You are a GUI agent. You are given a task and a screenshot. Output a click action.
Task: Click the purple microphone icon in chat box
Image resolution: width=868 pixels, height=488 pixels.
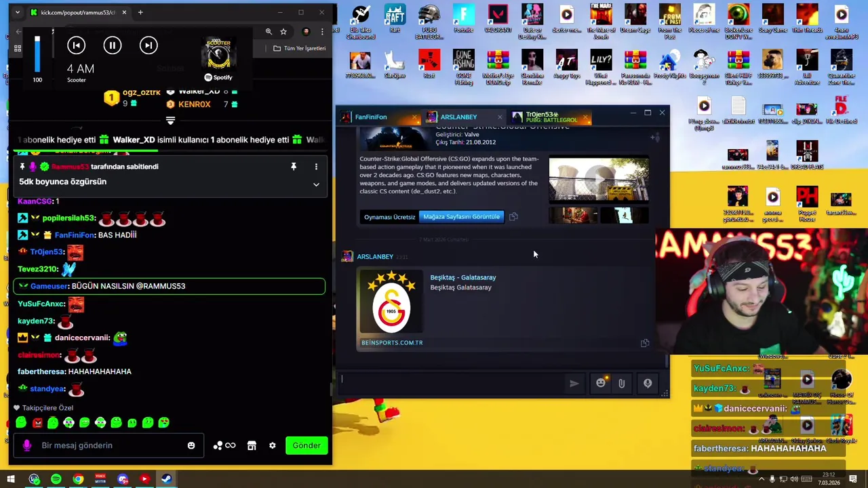tap(27, 445)
